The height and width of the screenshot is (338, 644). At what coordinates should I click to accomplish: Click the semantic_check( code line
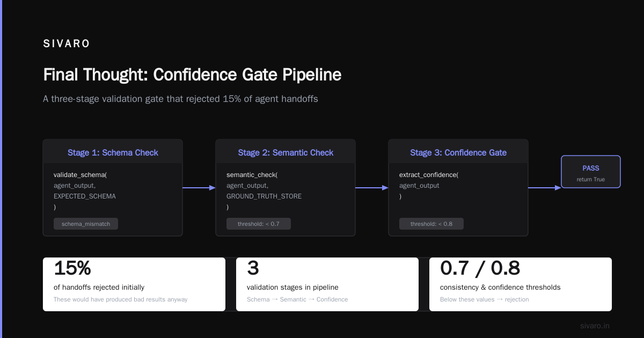click(x=252, y=175)
